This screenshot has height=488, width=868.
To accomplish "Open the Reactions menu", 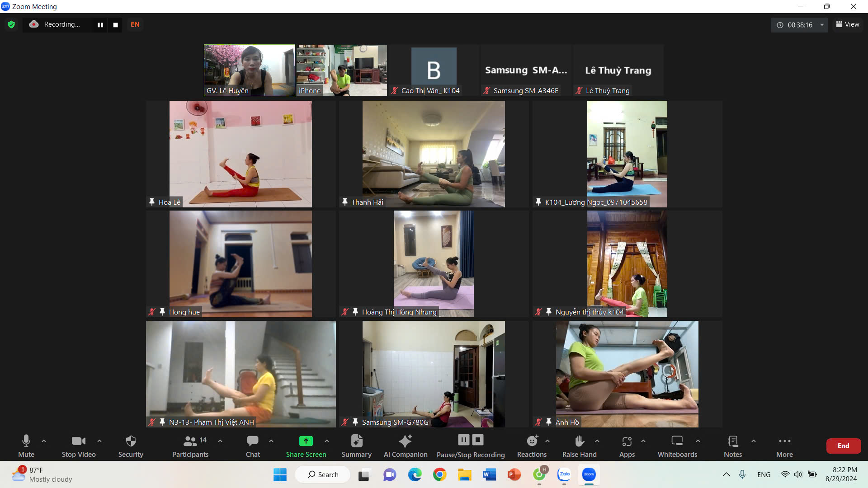I will [532, 445].
